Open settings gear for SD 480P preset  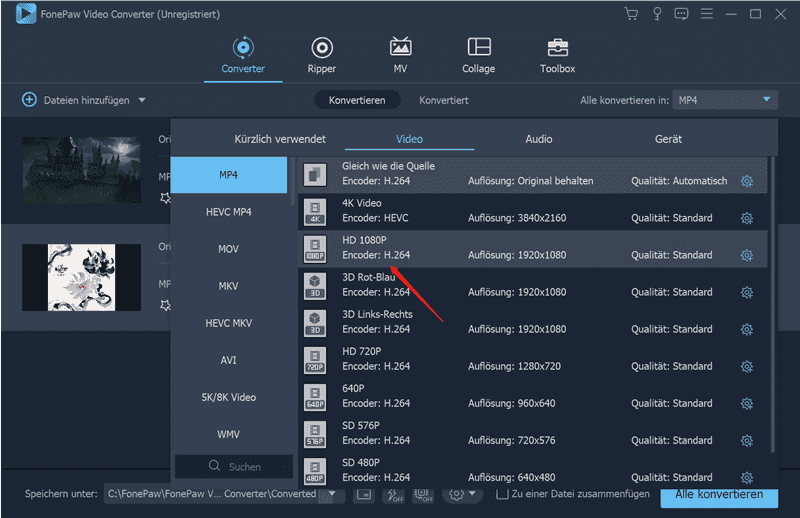coord(747,478)
